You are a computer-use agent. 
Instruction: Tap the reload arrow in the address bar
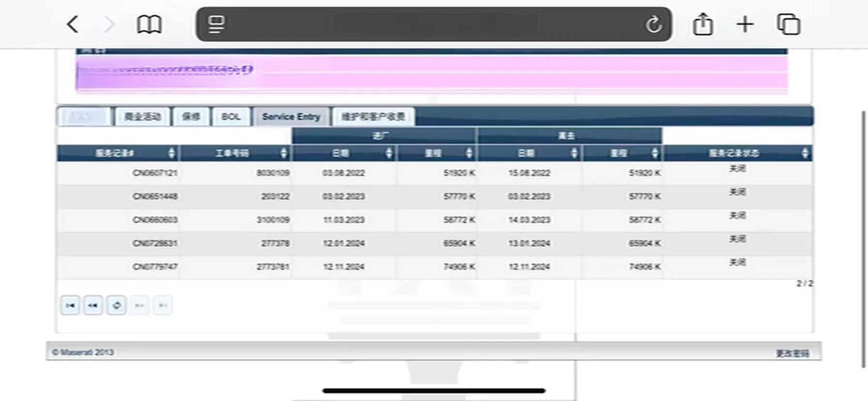tap(653, 24)
